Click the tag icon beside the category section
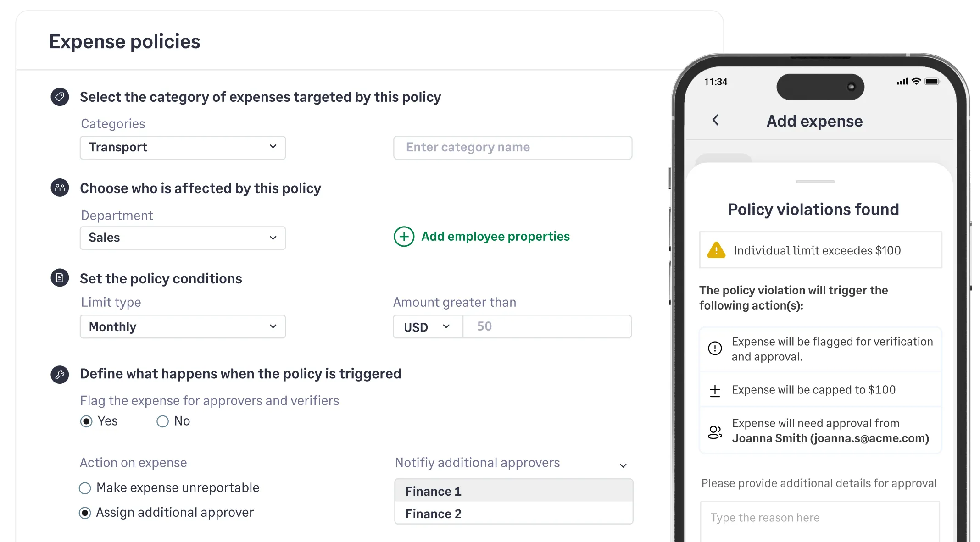The image size is (980, 542). [x=59, y=97]
